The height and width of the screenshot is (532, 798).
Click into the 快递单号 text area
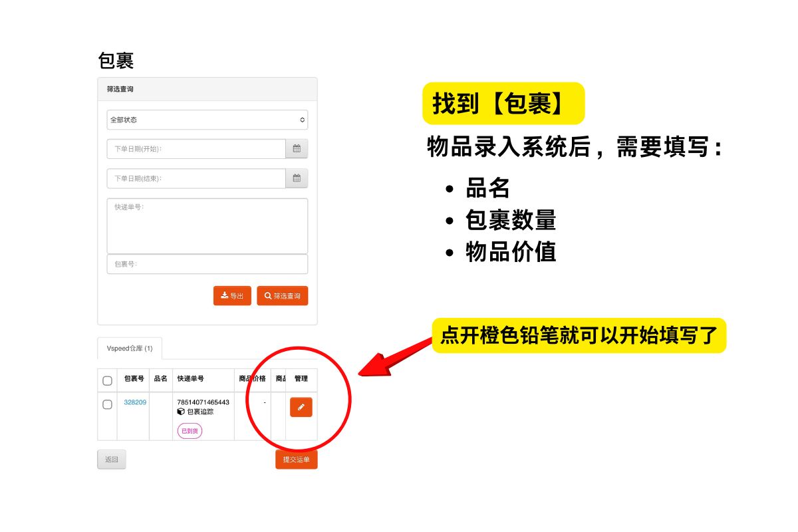click(207, 225)
